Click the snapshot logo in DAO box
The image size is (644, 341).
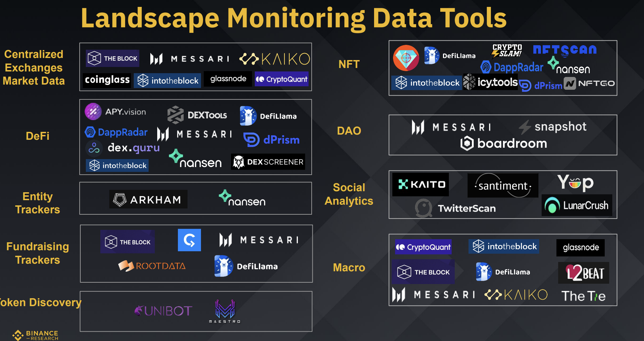553,127
